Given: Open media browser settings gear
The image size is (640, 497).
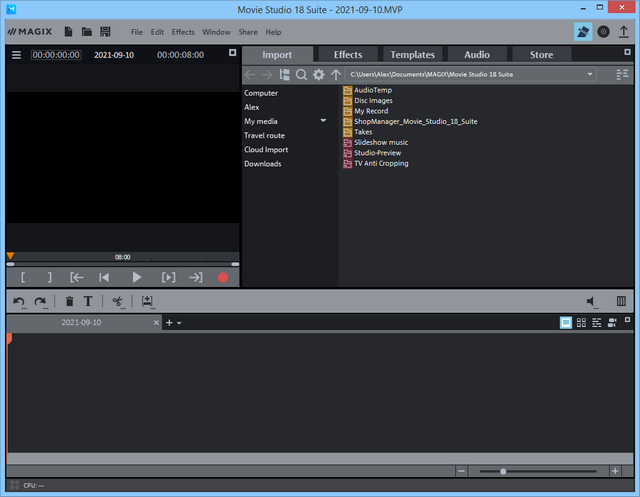Looking at the screenshot, I should [x=318, y=75].
